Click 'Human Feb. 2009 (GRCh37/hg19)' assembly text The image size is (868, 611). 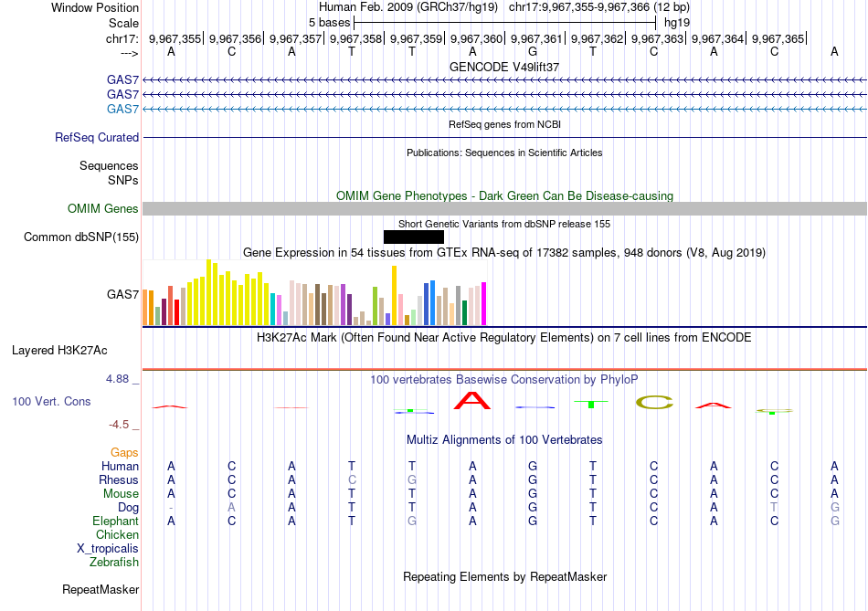[408, 7]
